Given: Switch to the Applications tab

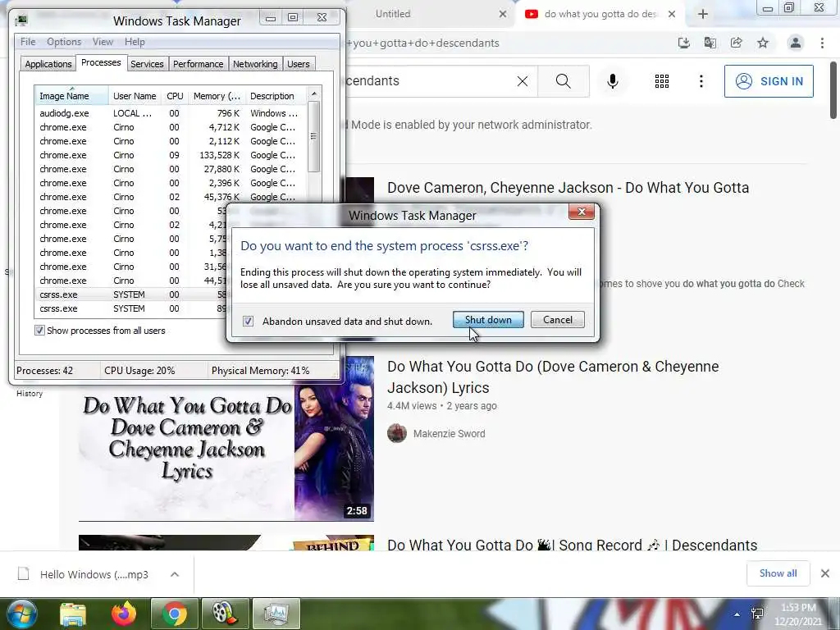Looking at the screenshot, I should coord(48,64).
